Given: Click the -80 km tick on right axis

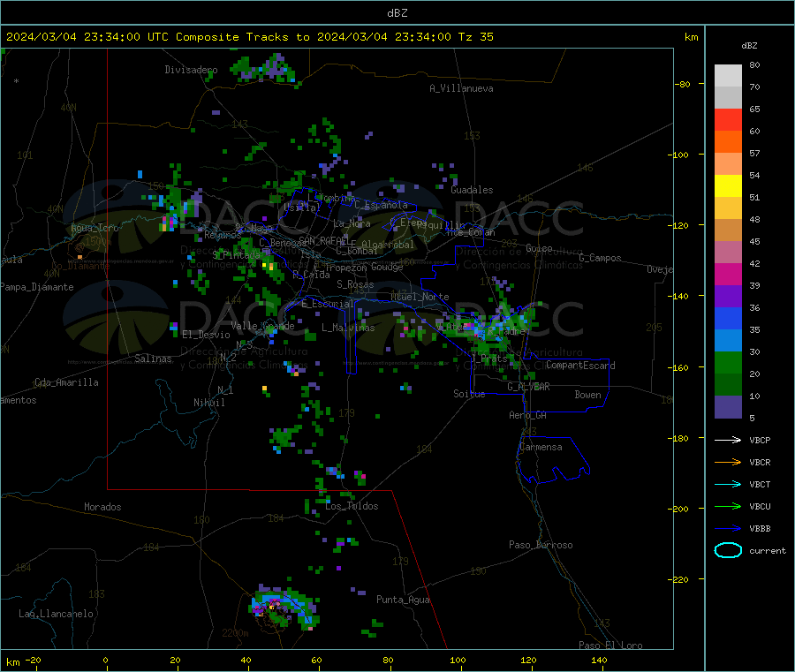Looking at the screenshot, I should click(x=682, y=84).
